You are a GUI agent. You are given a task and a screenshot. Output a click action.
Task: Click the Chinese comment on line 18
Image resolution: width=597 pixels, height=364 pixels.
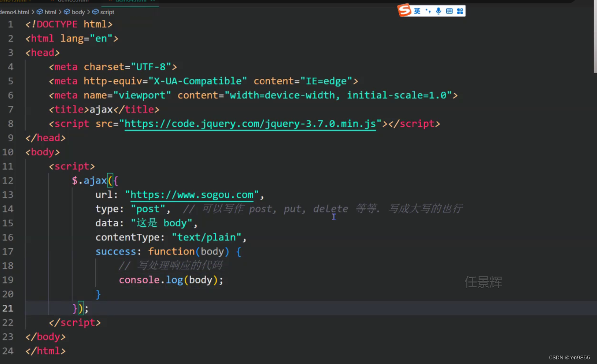(170, 265)
